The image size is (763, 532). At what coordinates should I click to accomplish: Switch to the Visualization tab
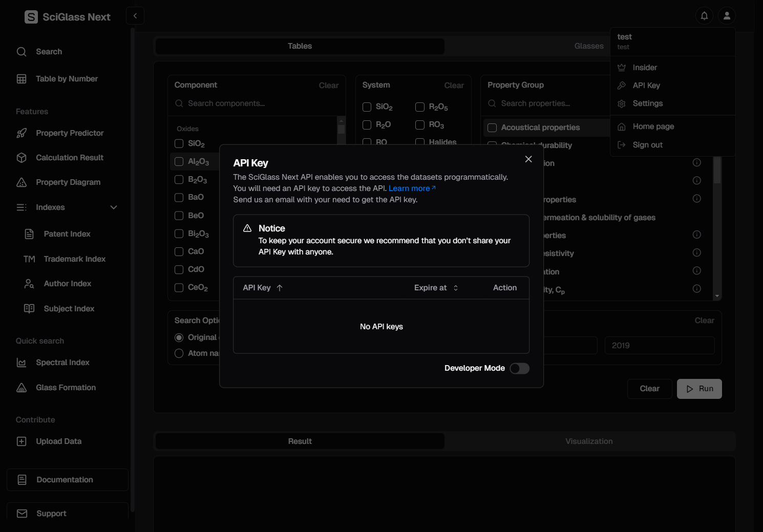pos(589,441)
